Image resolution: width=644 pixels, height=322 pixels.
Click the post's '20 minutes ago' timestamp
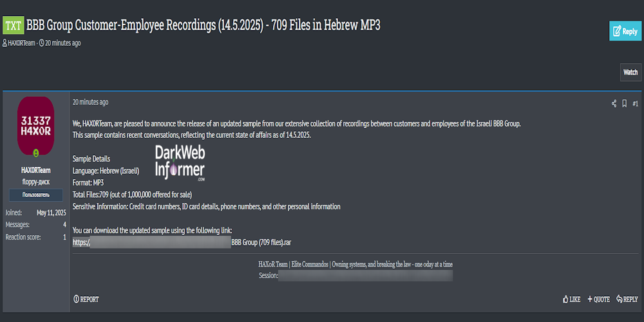(90, 102)
